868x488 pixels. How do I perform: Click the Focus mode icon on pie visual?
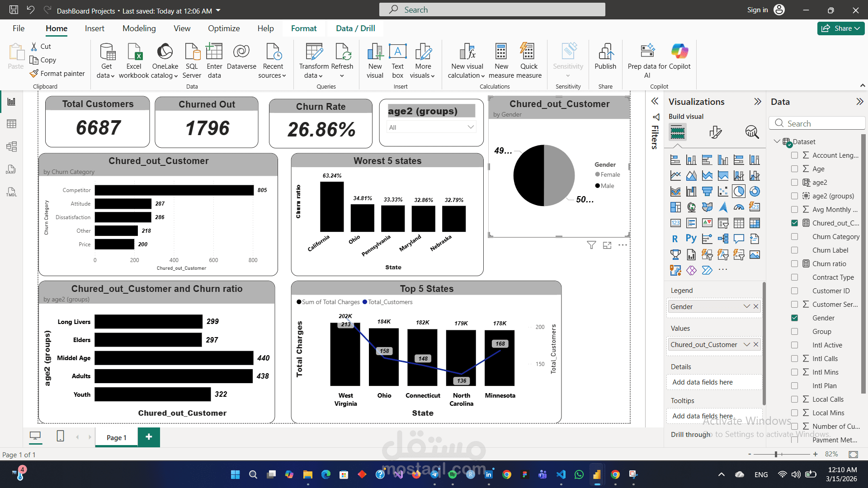point(607,245)
